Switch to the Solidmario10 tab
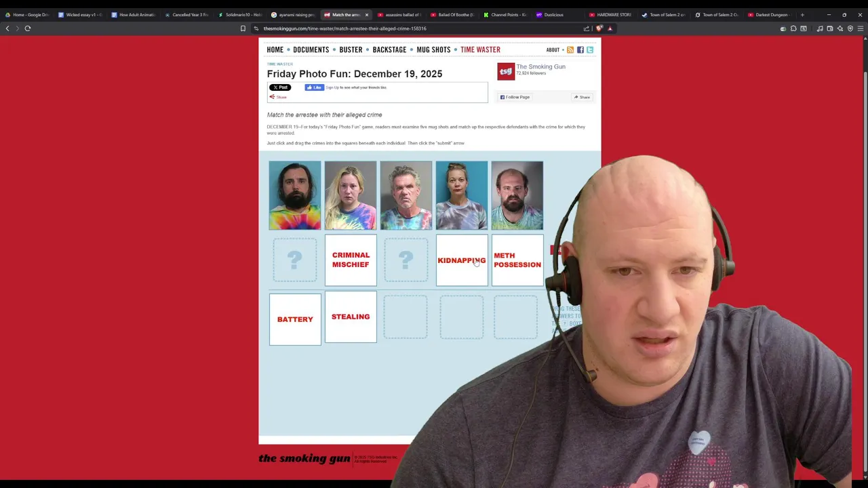The height and width of the screenshot is (488, 868). pyautogui.click(x=239, y=14)
